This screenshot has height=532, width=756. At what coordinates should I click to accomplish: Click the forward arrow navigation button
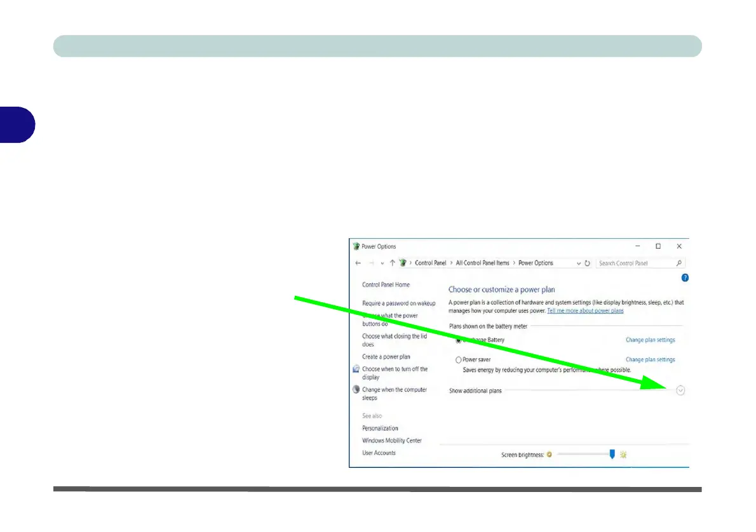371,263
